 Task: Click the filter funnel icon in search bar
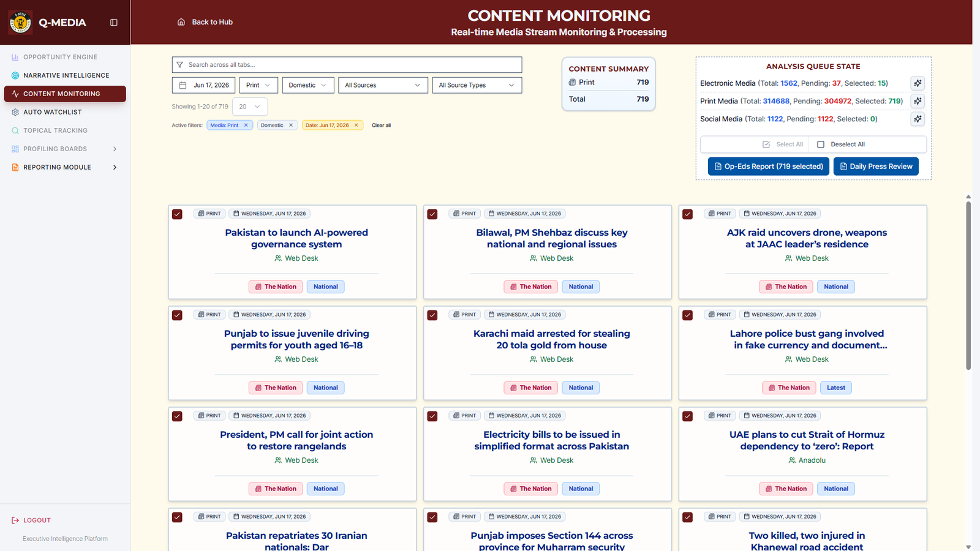tap(179, 65)
